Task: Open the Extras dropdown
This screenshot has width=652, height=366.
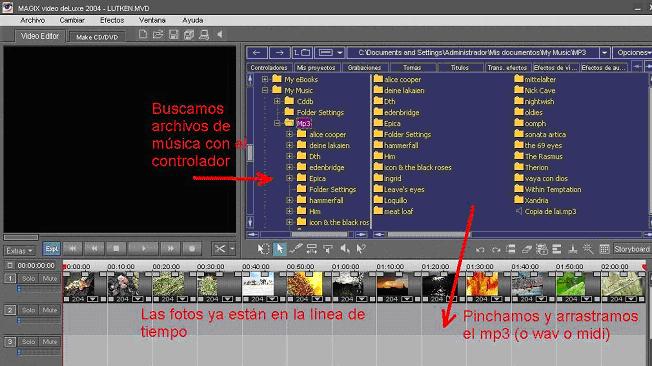Action: point(20,251)
